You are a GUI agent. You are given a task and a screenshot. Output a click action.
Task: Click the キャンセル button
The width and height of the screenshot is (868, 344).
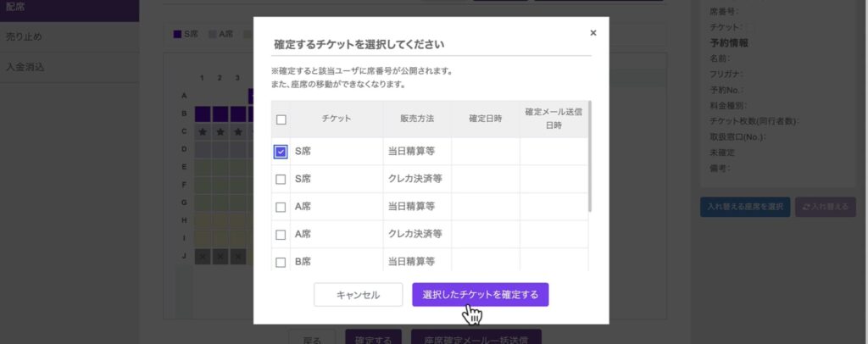[x=358, y=295]
